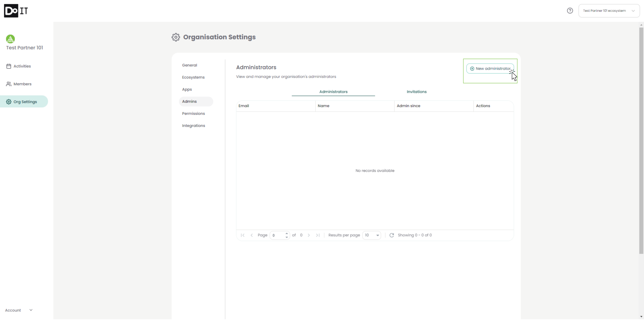
Task: Go to first page pagination icon
Action: point(243,235)
